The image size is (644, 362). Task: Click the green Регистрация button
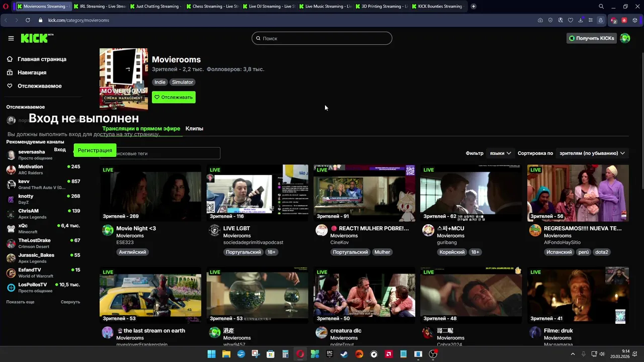coord(95,150)
